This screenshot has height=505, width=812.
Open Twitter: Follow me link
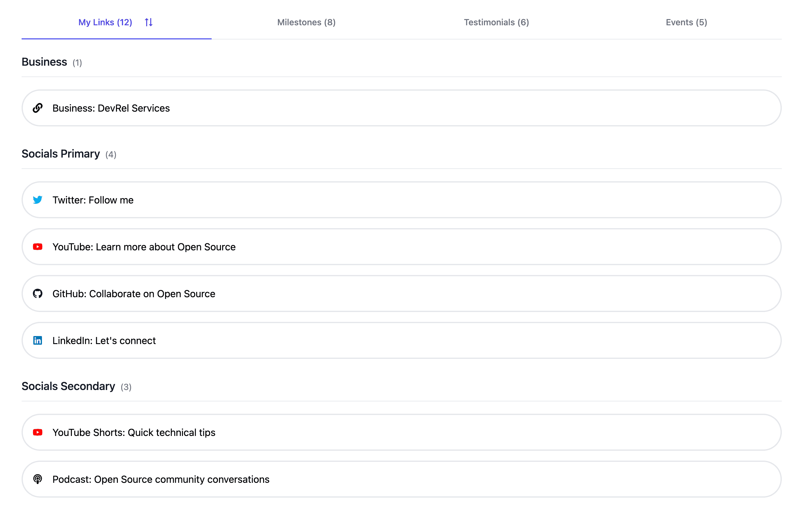coord(402,200)
